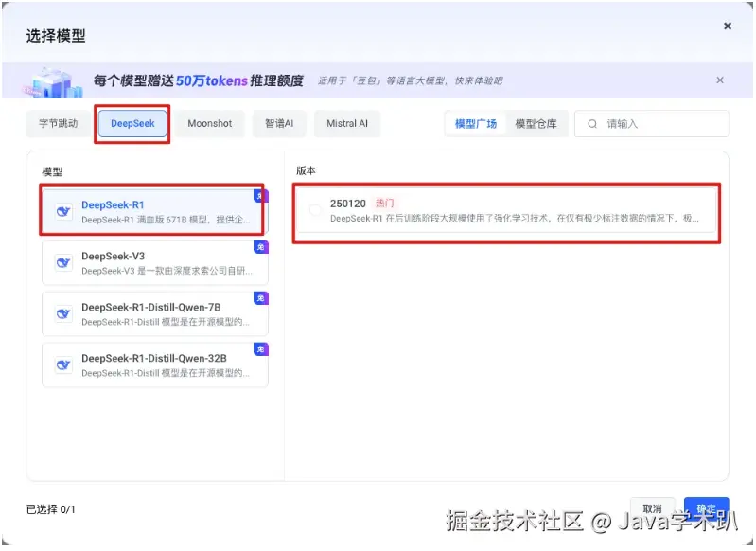Viewport: 756px width, 551px height.
Task: Select the 字节跳动 provider tab
Action: [x=59, y=123]
